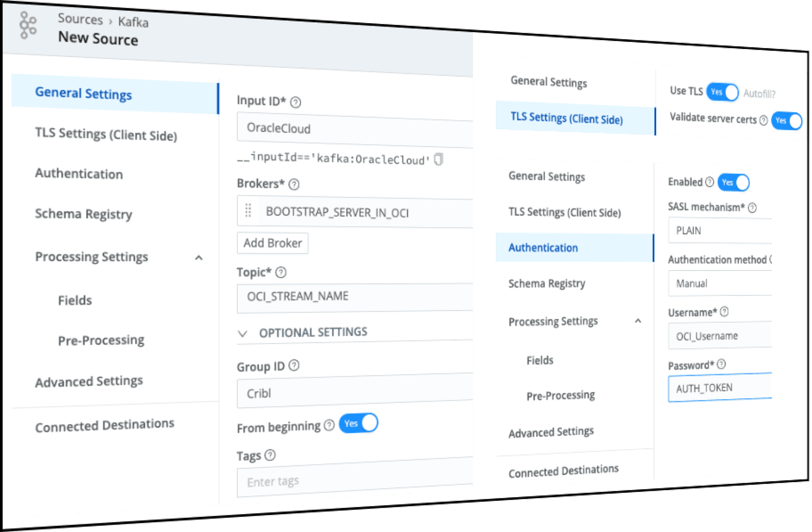Viewport: 812px width, 532px height.
Task: Click the help icon next to SASL mechanism
Action: pos(752,208)
